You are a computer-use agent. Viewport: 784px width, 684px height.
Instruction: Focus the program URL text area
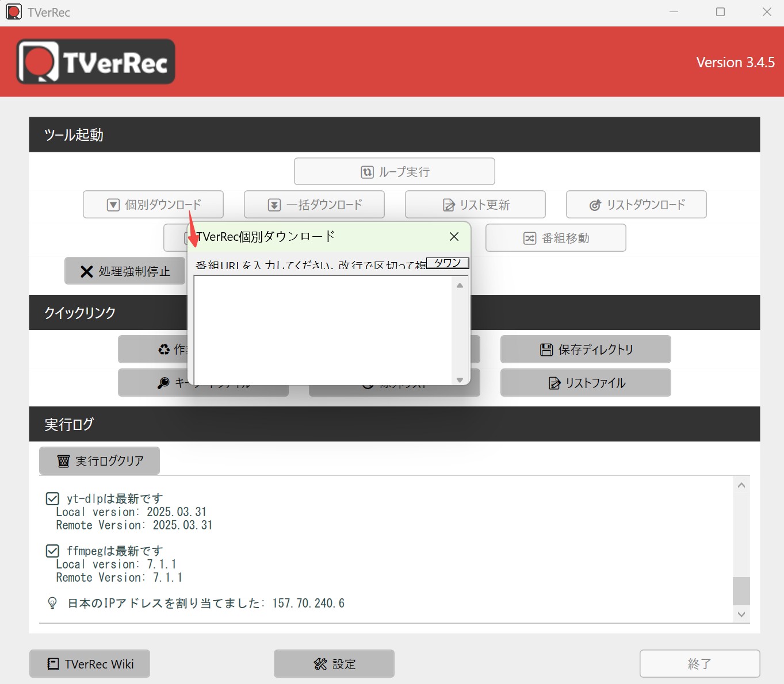click(x=323, y=330)
